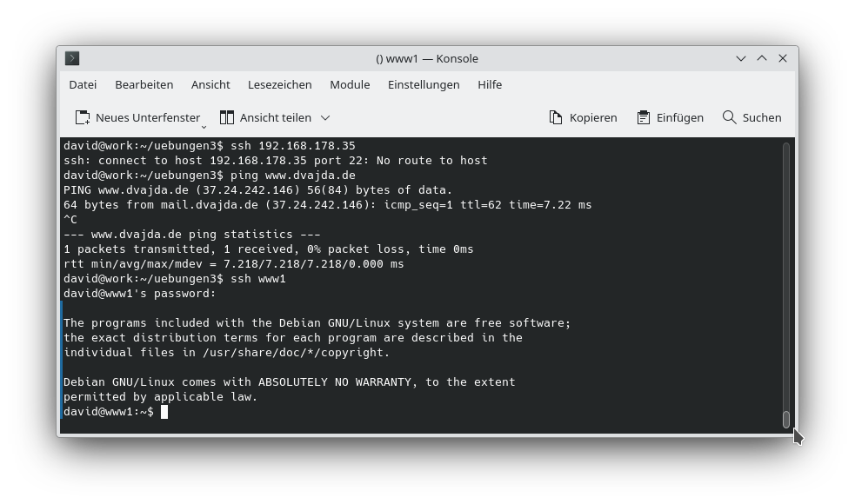The width and height of the screenshot is (855, 504).
Task: Click the Suchen magnifier icon
Action: coord(727,117)
